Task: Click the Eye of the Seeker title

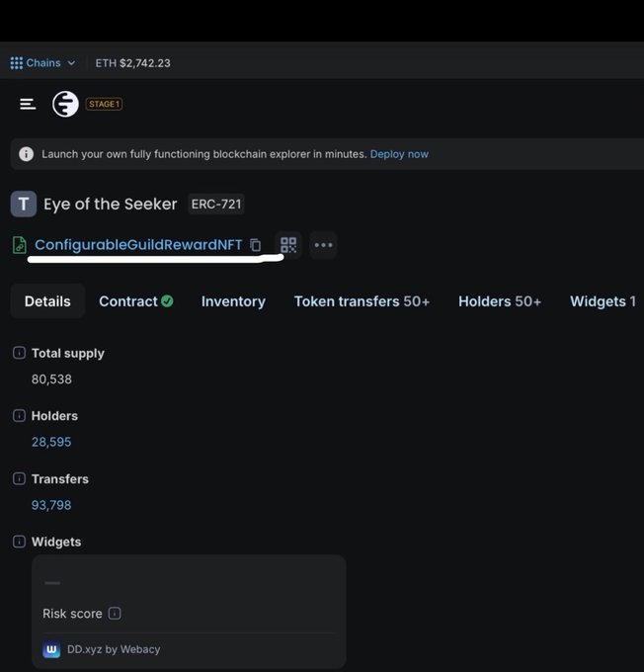Action: [x=110, y=204]
